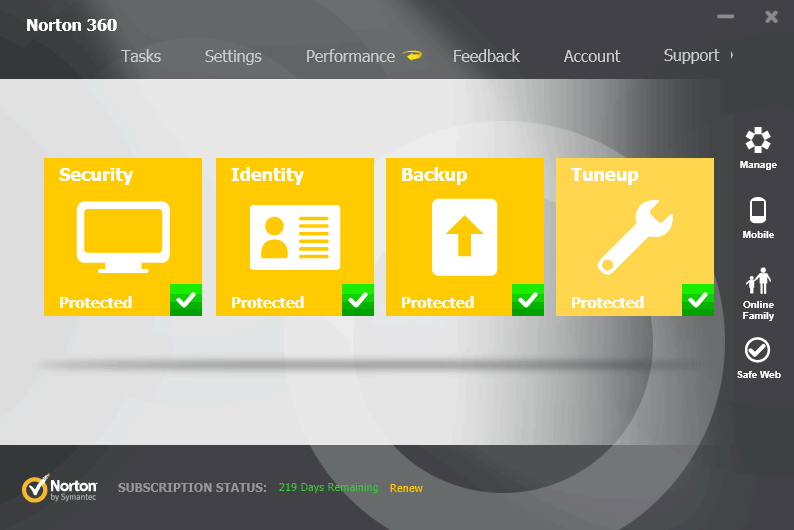Click green checkmark on Security tile

(186, 300)
